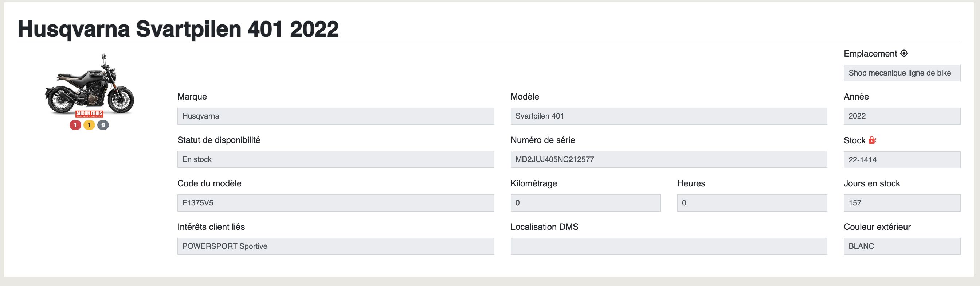Click the yellow badge showing 1
The width and height of the screenshot is (980, 286).
[x=89, y=125]
